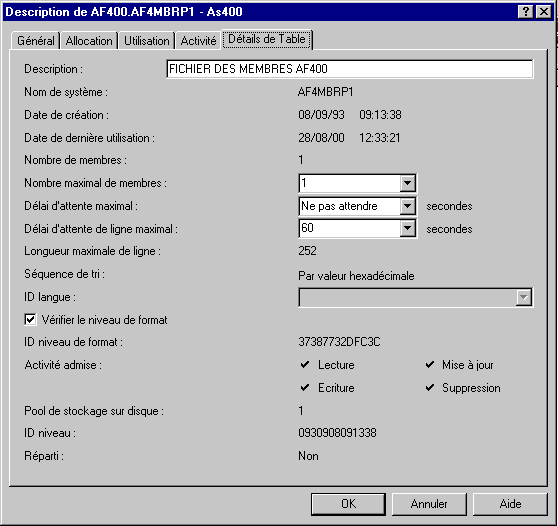This screenshot has width=558, height=526.
Task: Click the Ecriture checkmark icon
Action: 305,387
